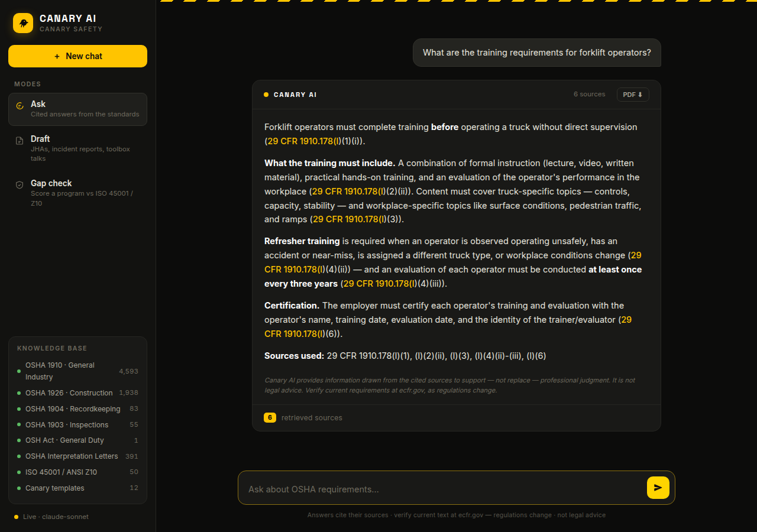Click the user question about forklift operators
The image size is (757, 532).
(536, 53)
